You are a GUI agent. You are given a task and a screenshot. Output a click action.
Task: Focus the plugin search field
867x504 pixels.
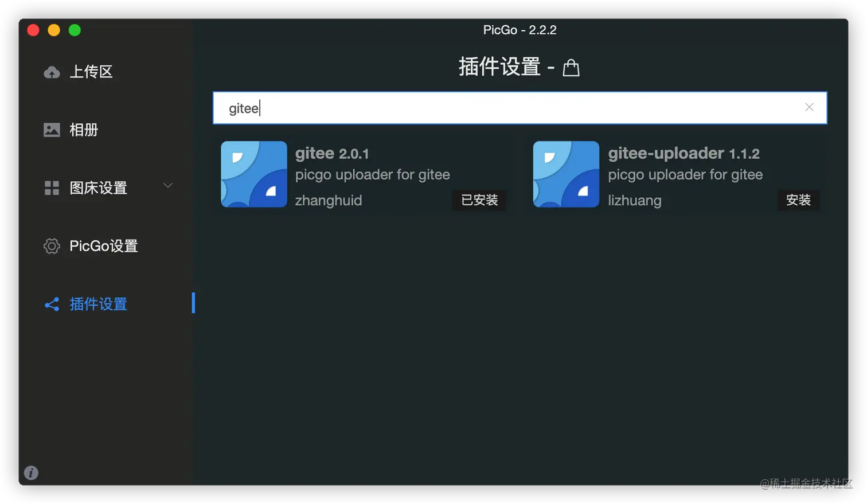point(520,108)
